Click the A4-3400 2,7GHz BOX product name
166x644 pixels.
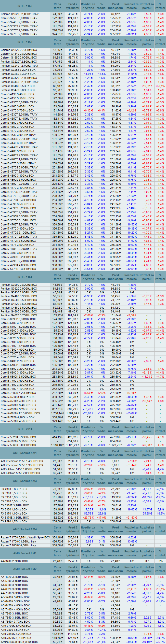[x=14, y=561]
